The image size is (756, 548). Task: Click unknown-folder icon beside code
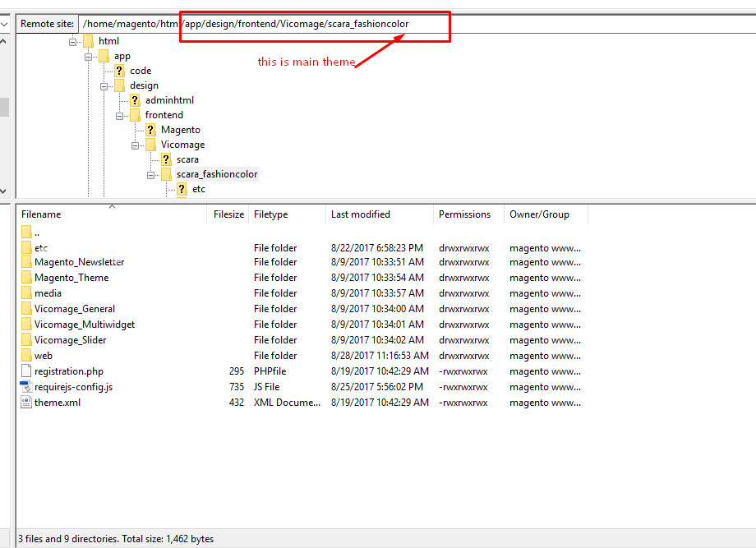(x=120, y=71)
